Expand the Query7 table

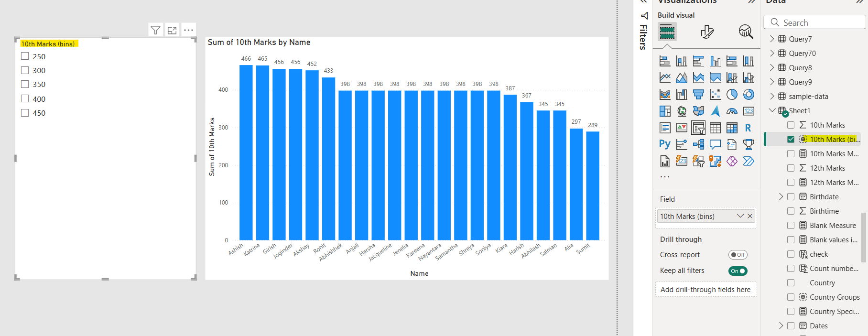[x=771, y=39]
